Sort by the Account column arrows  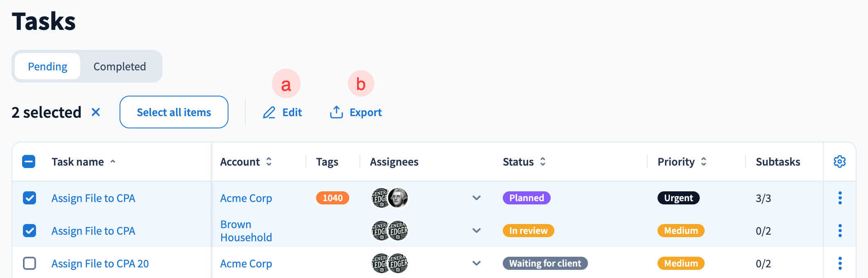point(269,161)
